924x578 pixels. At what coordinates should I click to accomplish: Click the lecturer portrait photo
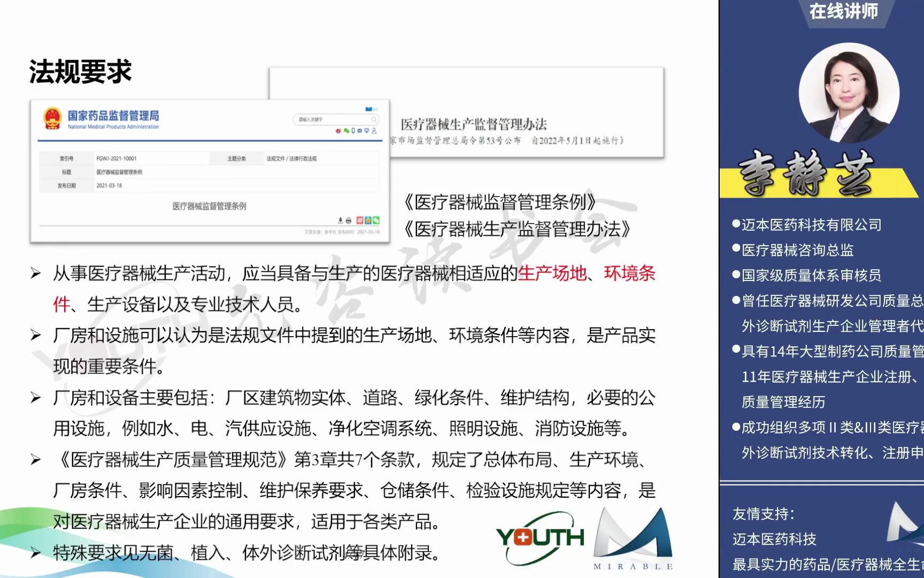849,93
